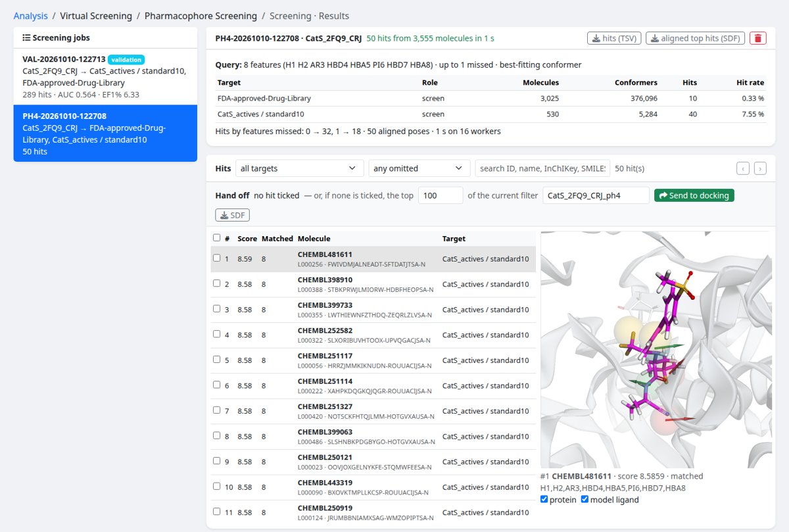Open the any omitted dropdown
The height and width of the screenshot is (532, 789).
point(419,168)
